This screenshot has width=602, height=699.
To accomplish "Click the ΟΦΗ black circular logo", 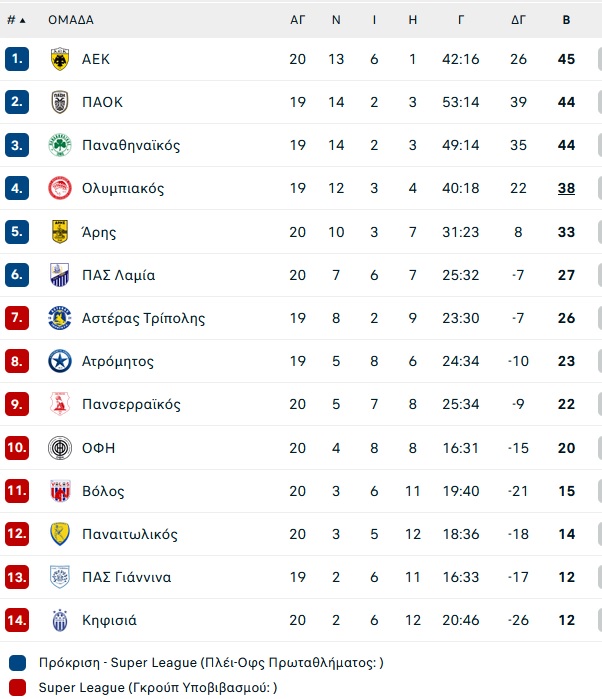I will 60,448.
